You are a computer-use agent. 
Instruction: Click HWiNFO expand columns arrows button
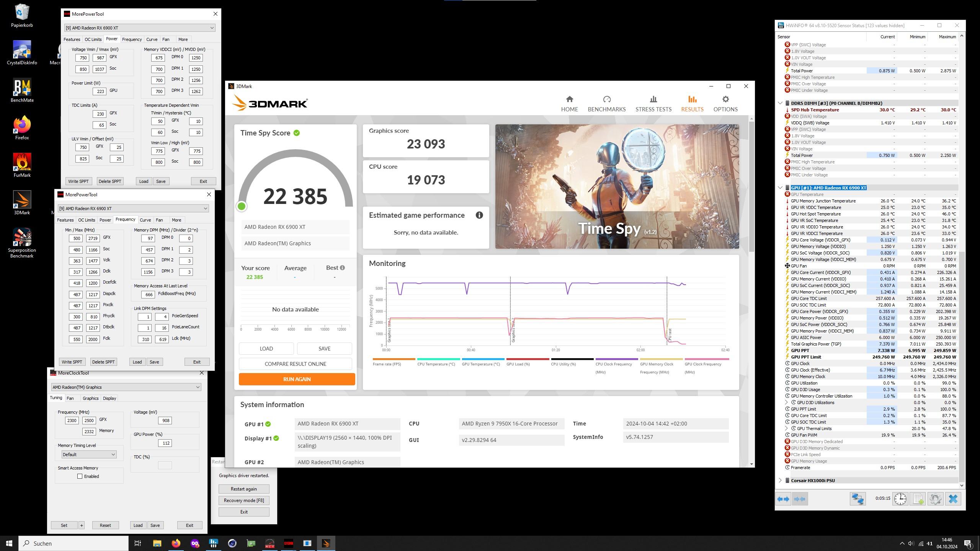coord(783,499)
